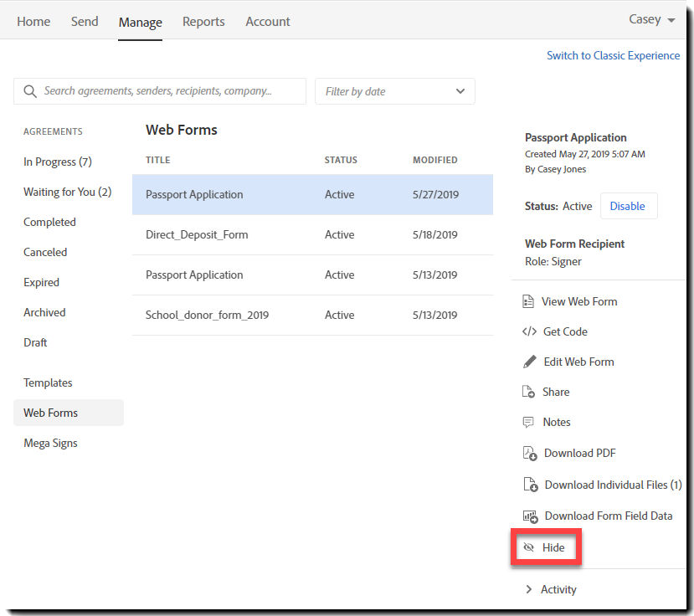This screenshot has width=694, height=616.
Task: Toggle Hide using the crossed-eye icon
Action: (x=528, y=547)
